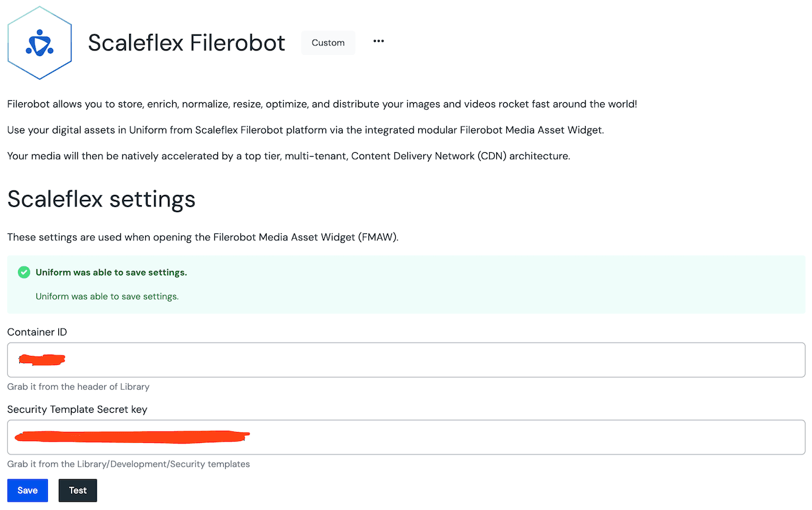Click the Scaleflex Filerobot hexagon logo
Screen dimensions: 812x510
coord(40,43)
